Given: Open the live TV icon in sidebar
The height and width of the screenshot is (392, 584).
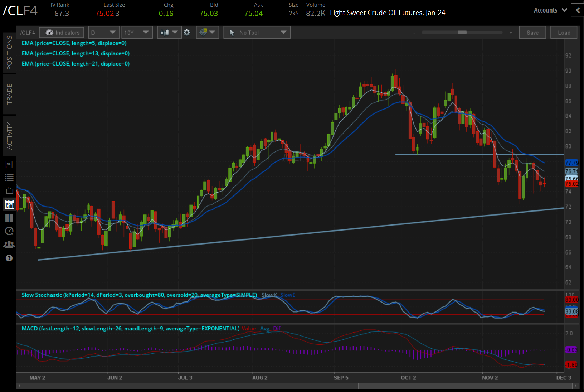Looking at the screenshot, I should click(x=9, y=191).
